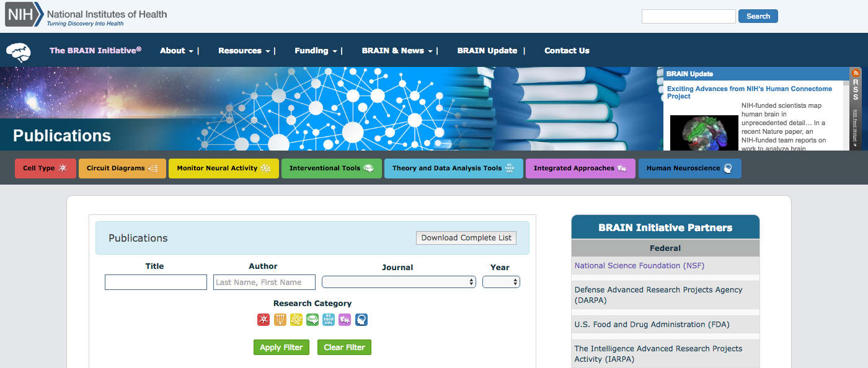The width and height of the screenshot is (868, 368).
Task: Click the Download Complete List button
Action: pos(466,238)
